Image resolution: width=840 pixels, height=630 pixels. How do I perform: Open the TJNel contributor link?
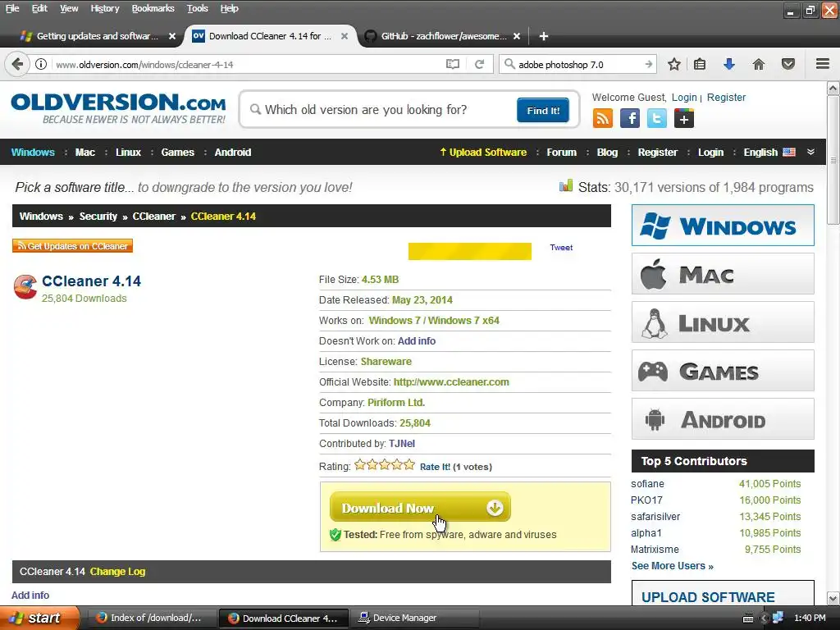point(402,444)
